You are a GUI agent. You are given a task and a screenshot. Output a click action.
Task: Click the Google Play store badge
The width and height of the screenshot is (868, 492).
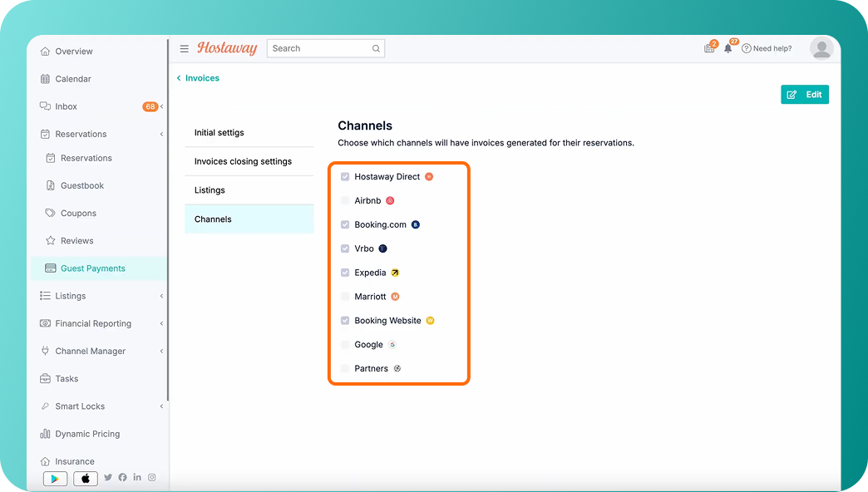(x=55, y=478)
